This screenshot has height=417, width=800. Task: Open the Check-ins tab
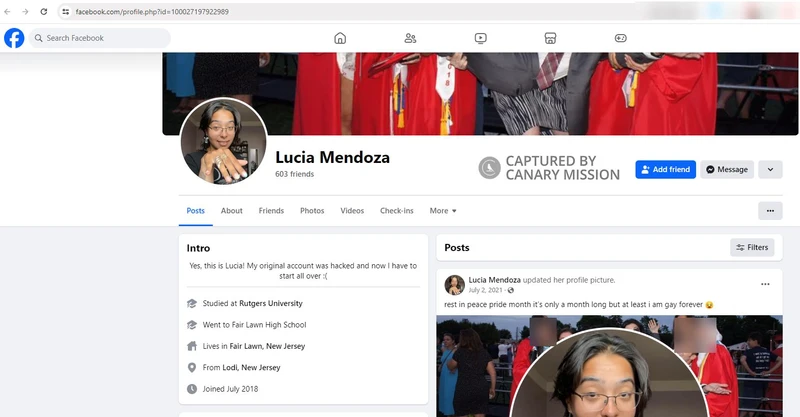click(x=396, y=211)
